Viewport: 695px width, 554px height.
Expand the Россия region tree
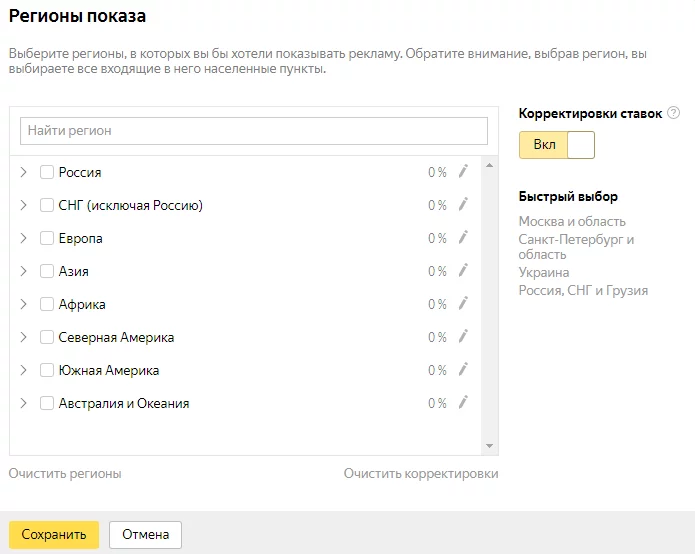pyautogui.click(x=23, y=172)
